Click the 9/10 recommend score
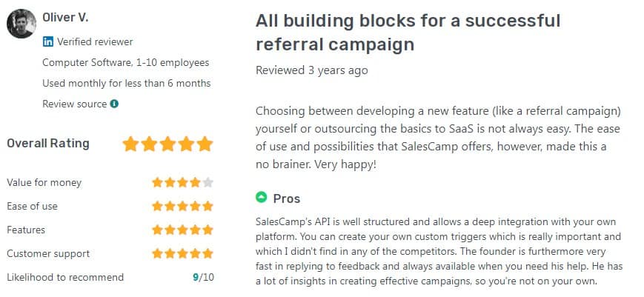Screen dimensions: 644x297 [202, 277]
